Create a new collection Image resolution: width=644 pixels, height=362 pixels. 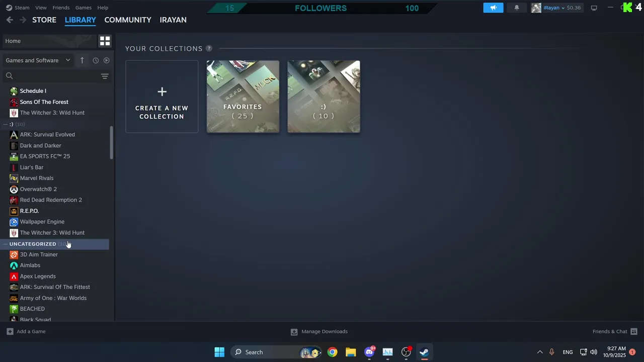pyautogui.click(x=162, y=97)
